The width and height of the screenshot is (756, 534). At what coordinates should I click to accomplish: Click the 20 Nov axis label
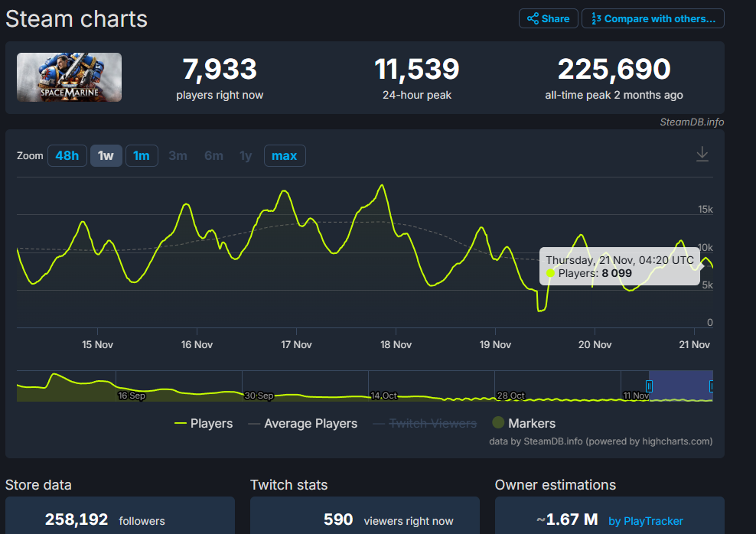(x=595, y=344)
